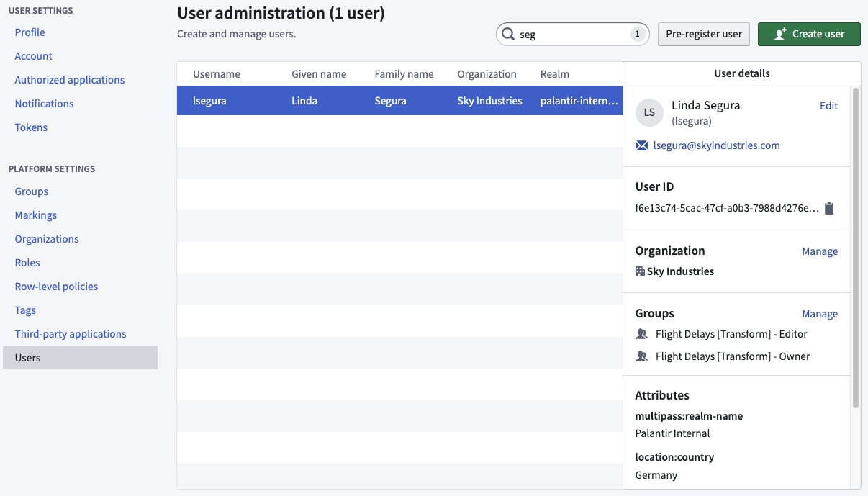The width and height of the screenshot is (868, 496).
Task: Open Roles page
Action: pyautogui.click(x=27, y=263)
